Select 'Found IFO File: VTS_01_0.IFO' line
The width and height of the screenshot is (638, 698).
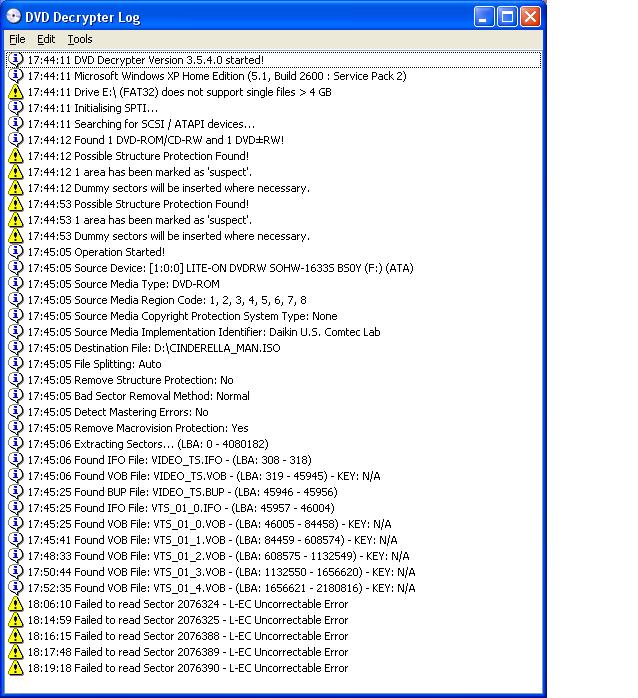pos(181,508)
